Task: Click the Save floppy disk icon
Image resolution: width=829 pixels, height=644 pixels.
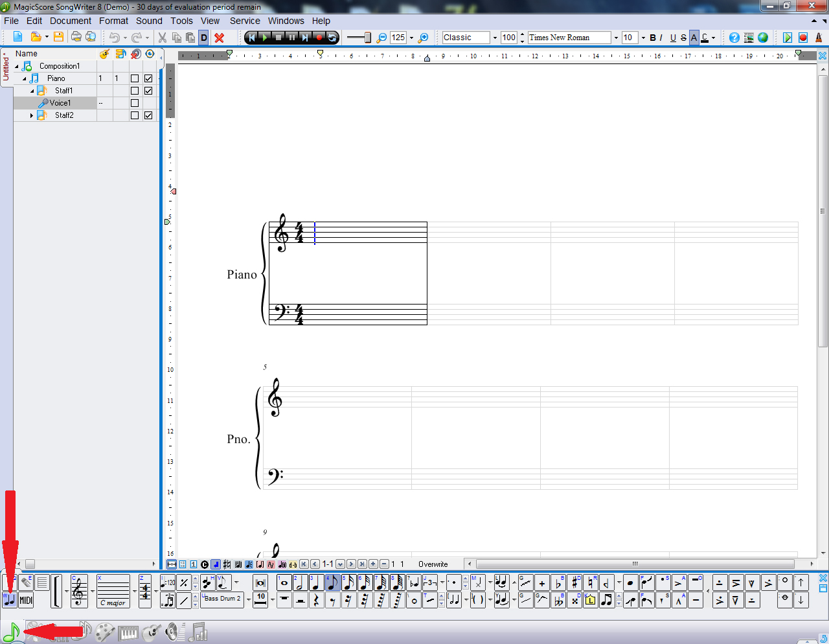Action: coord(58,37)
